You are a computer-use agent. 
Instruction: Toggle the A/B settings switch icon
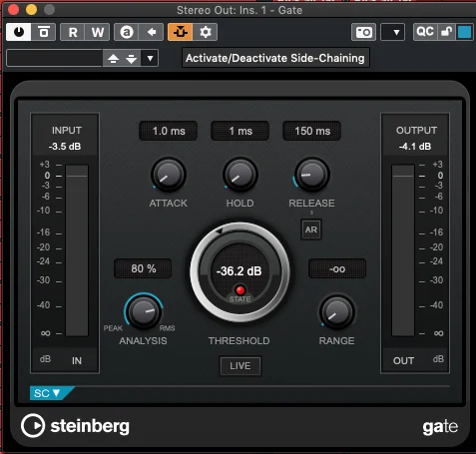click(x=127, y=32)
